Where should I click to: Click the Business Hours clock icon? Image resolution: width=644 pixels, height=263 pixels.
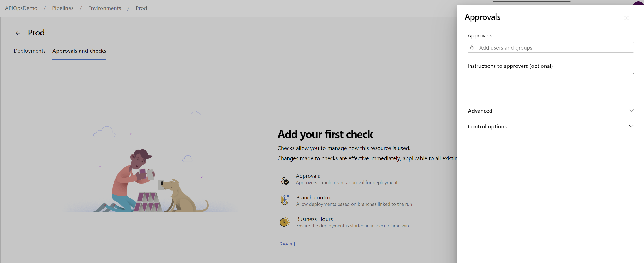click(x=285, y=222)
